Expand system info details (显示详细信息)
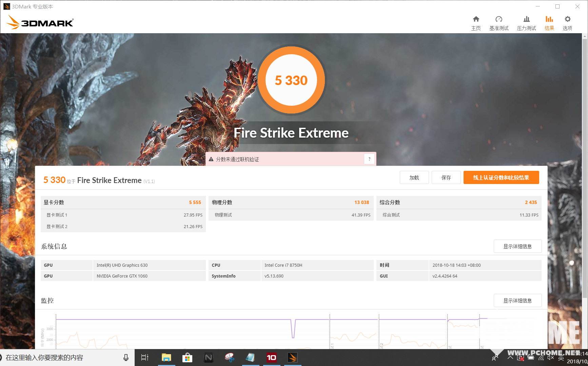588x366 pixels. coord(517,246)
